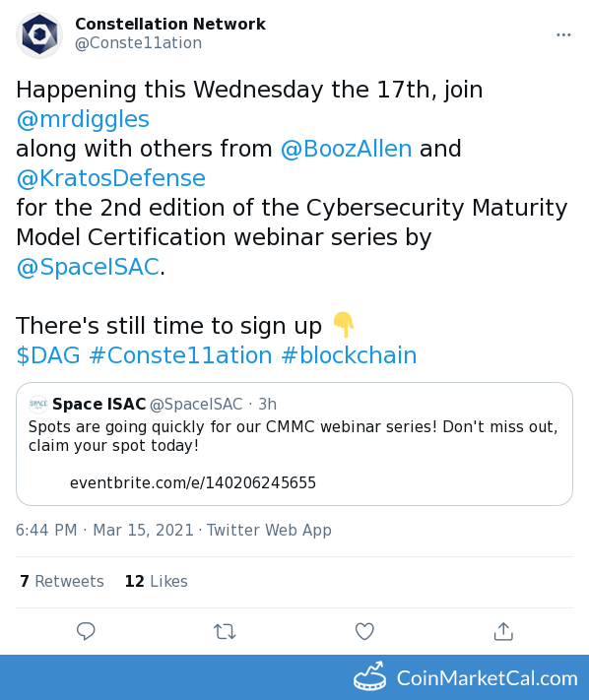
Task: Click the $DAG cashtag
Action: point(48,355)
